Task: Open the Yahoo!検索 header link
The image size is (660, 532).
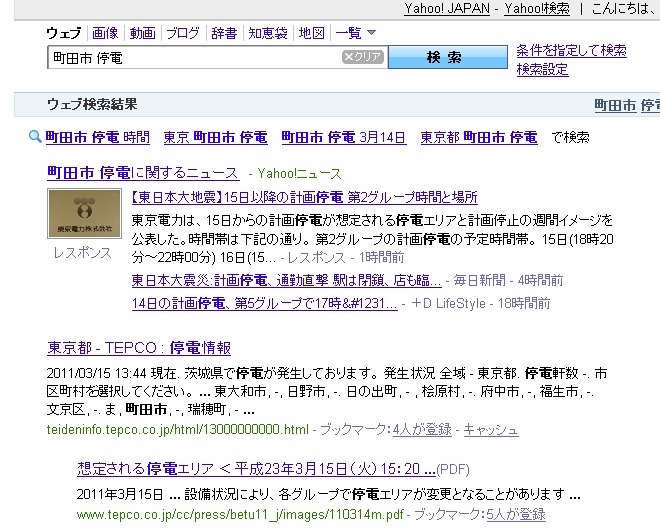Action: pos(537,8)
